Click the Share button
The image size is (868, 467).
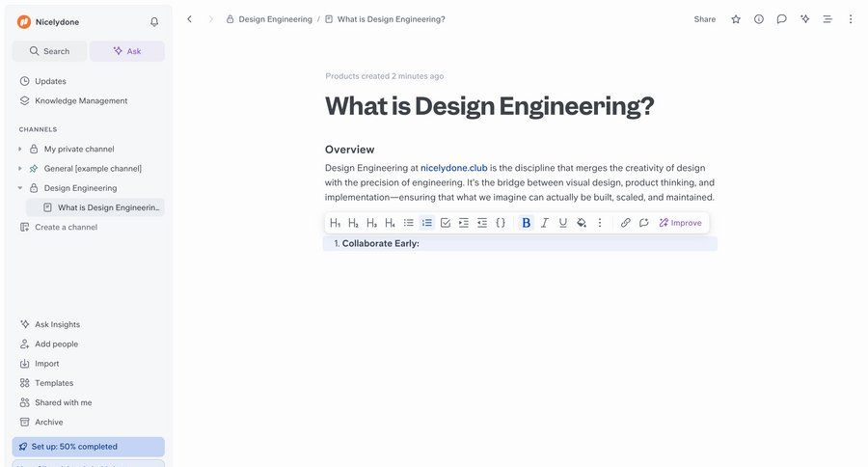705,19
